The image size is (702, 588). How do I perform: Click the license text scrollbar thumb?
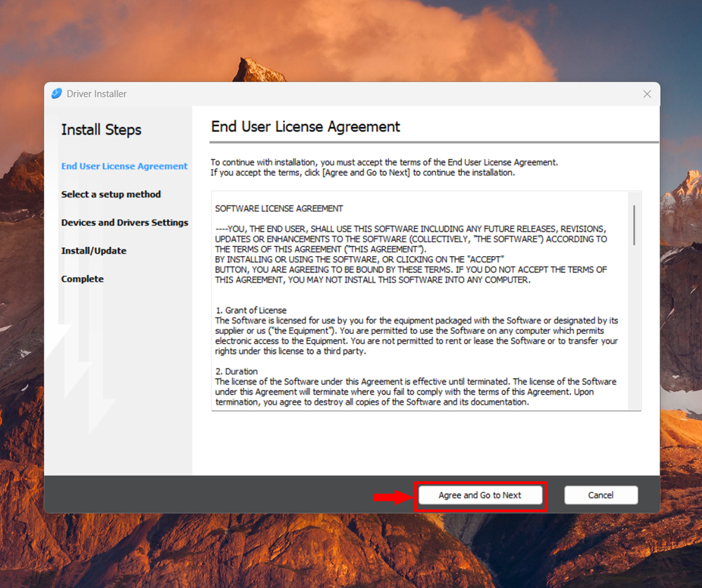(x=634, y=225)
